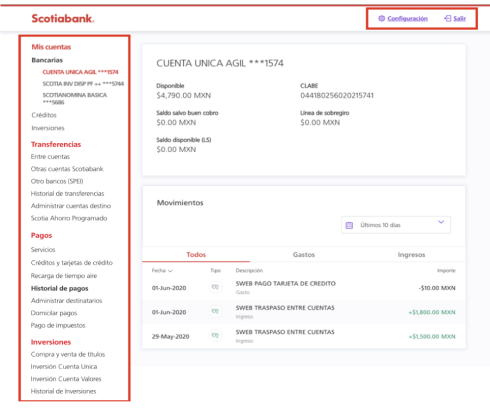Click the Movimientos heading
Viewport: 490px width, 408px height.
pos(180,203)
